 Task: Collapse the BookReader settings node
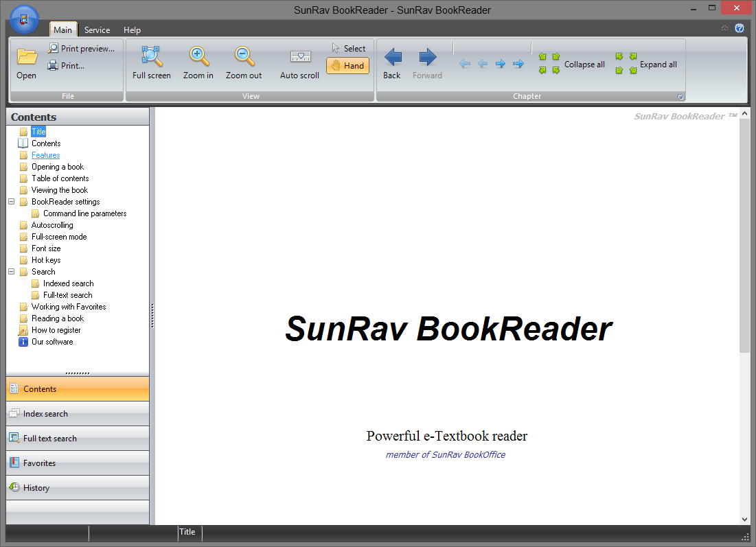(x=12, y=202)
